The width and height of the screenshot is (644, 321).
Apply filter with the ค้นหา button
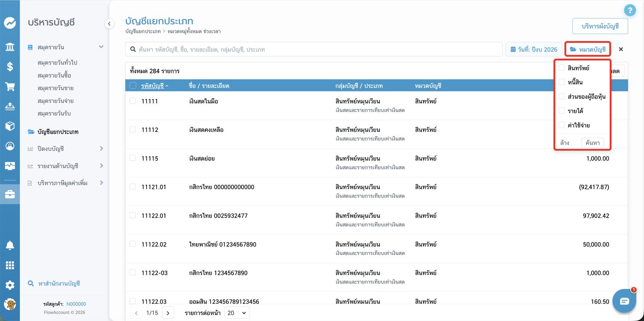pos(593,142)
